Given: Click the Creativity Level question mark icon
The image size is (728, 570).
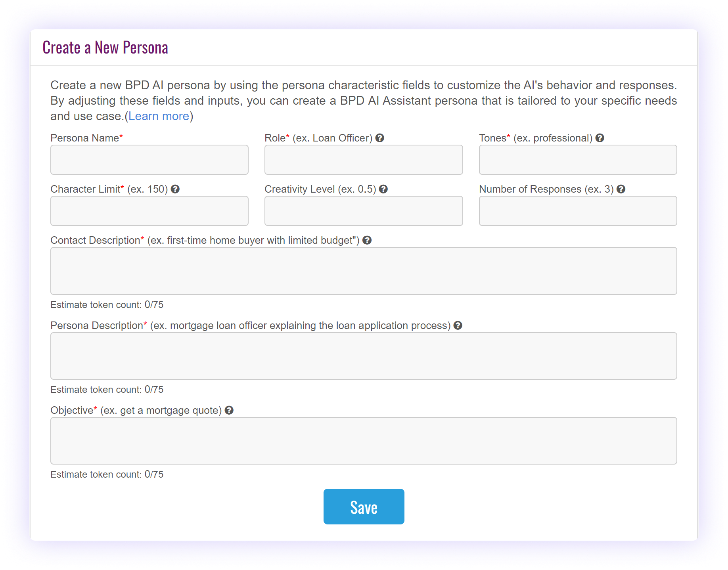Looking at the screenshot, I should pyautogui.click(x=383, y=189).
